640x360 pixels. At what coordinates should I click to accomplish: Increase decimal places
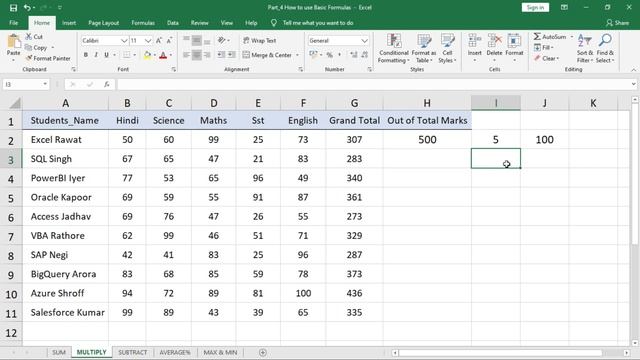(x=353, y=55)
